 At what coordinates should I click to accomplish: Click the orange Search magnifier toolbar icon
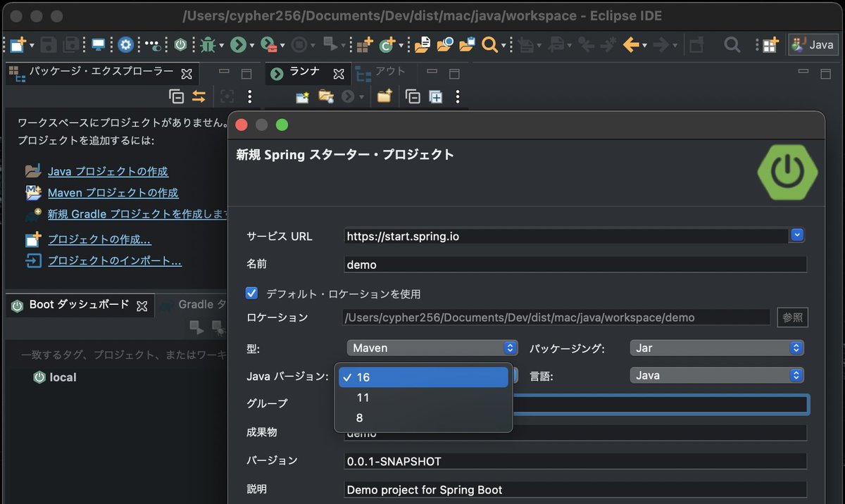click(489, 45)
